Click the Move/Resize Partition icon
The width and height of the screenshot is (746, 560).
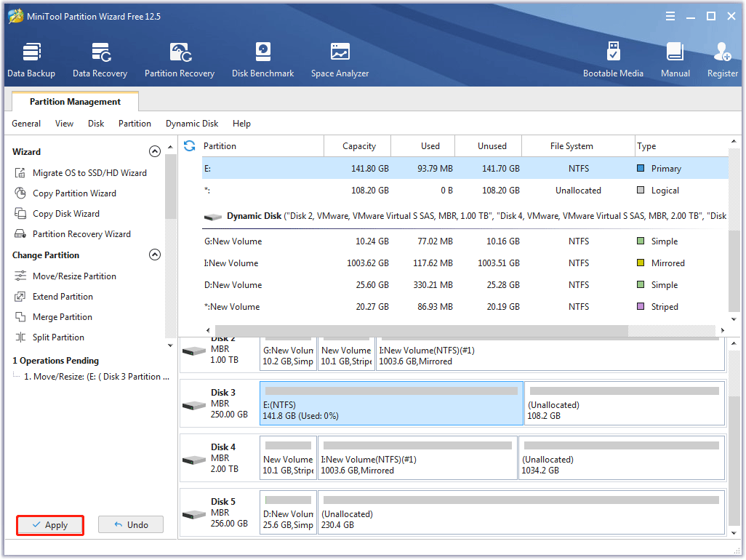tap(20, 276)
